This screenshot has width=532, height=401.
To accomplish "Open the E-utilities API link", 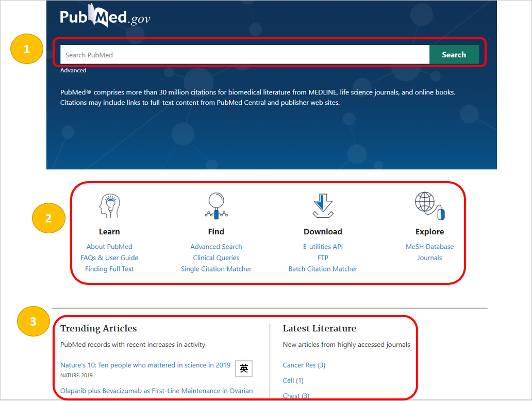I will (x=323, y=247).
